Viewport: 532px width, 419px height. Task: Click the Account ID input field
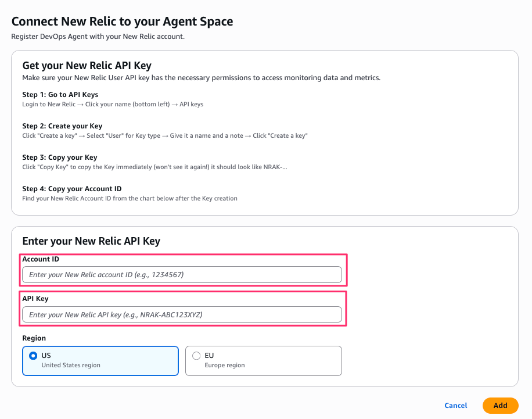(x=182, y=274)
